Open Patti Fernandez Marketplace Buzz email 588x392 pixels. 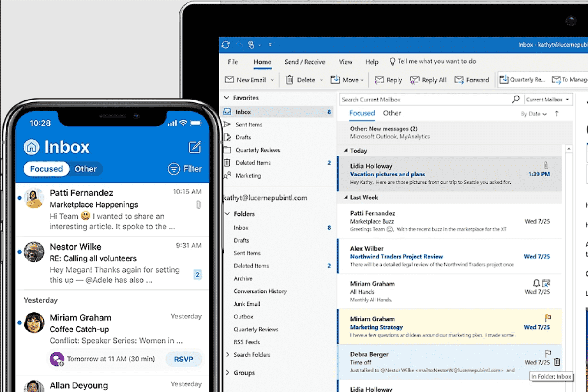tap(450, 221)
